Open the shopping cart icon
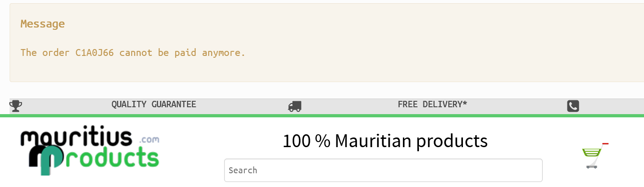Screen dimensions: 644x187 click(592, 158)
